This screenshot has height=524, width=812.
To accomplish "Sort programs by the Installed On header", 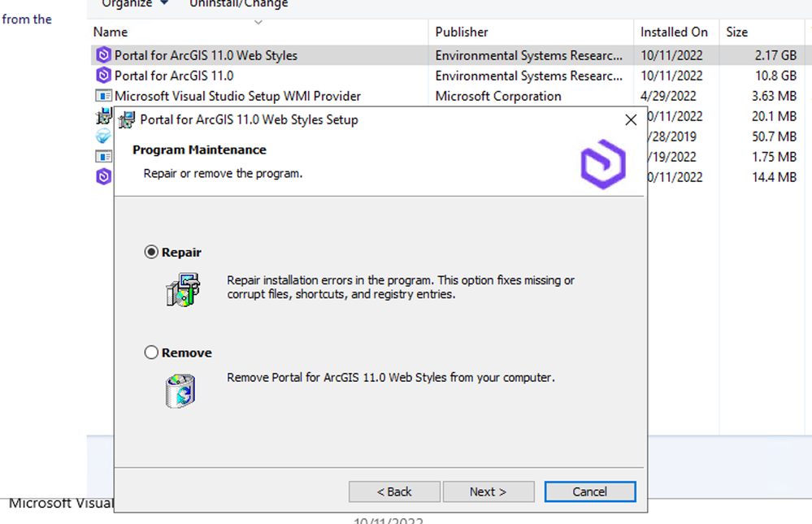I will click(x=674, y=32).
